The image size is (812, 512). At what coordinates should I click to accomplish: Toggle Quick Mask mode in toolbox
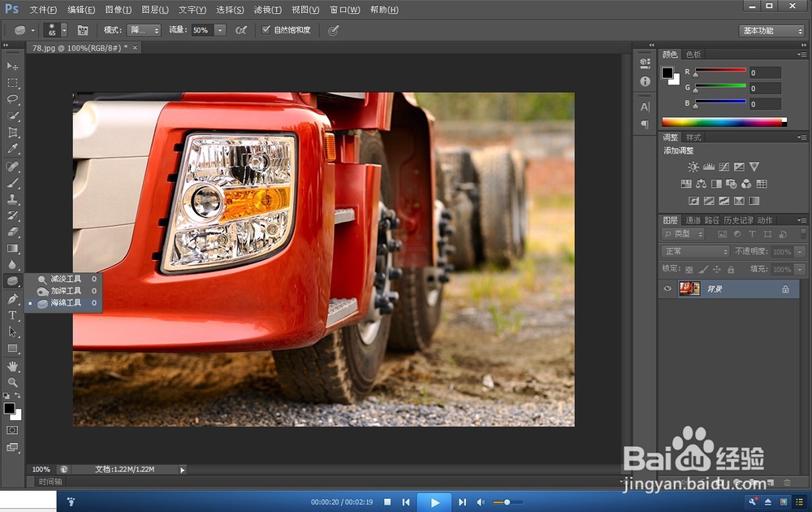12,430
